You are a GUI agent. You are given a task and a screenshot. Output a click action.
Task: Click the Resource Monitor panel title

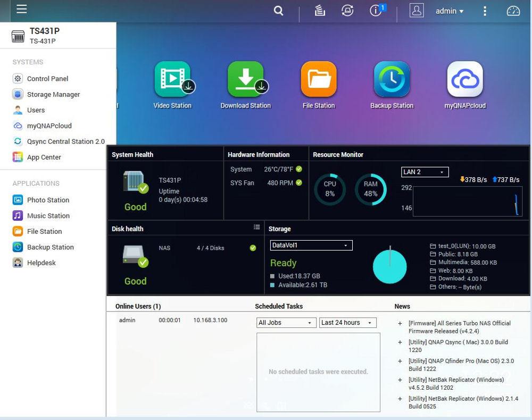(338, 154)
